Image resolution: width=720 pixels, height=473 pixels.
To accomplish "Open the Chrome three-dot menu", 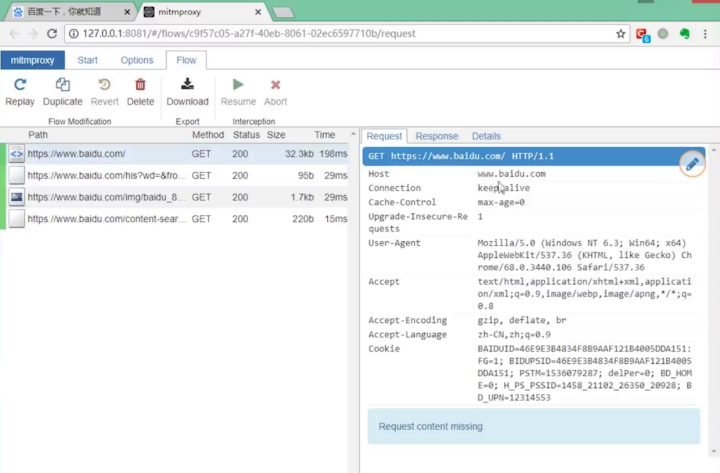I will click(x=705, y=34).
